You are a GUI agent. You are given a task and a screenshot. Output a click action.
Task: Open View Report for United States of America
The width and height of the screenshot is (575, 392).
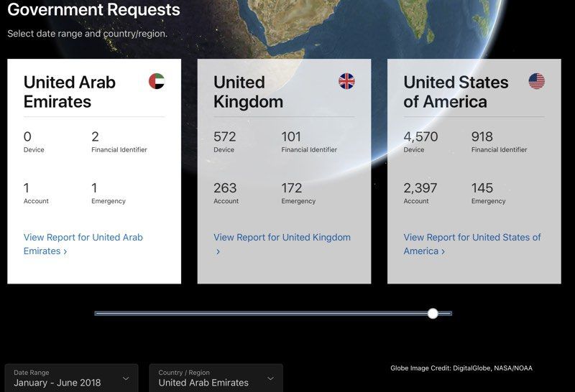(x=472, y=244)
